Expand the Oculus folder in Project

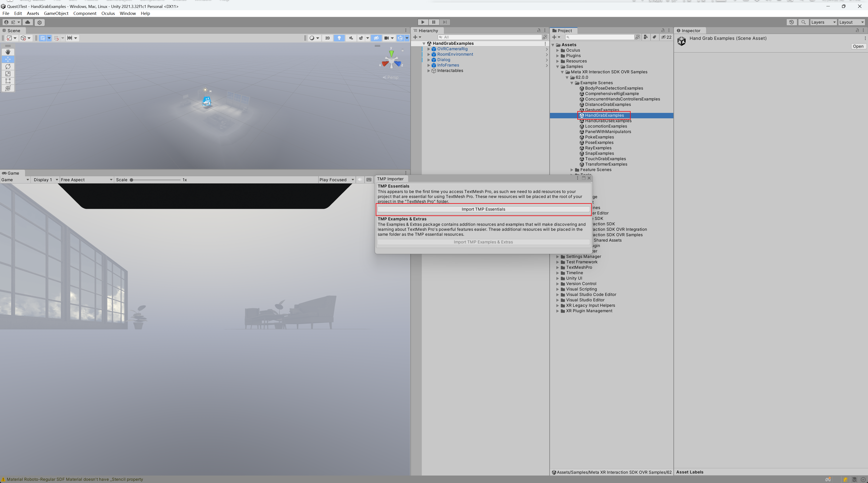[558, 50]
